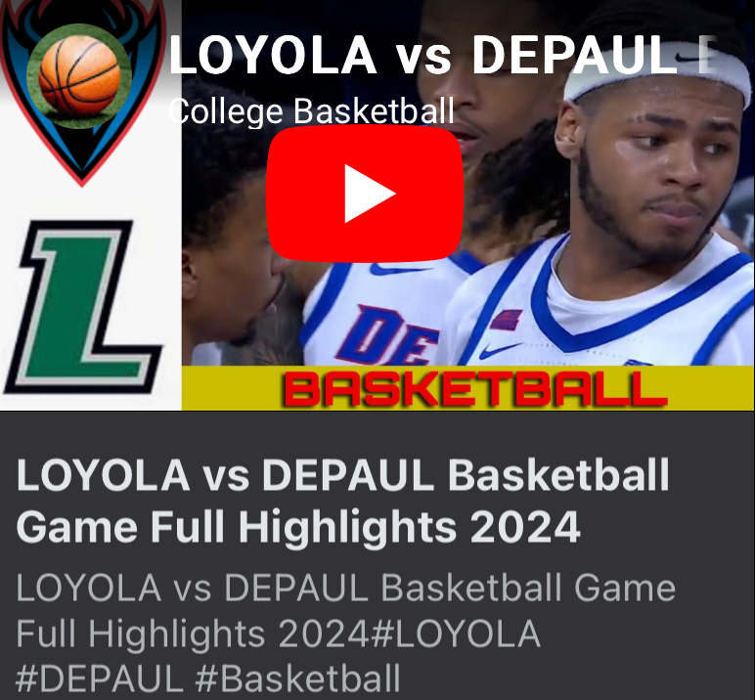755x700 pixels.
Task: Open the basketball channel avatar
Action: click(x=79, y=76)
